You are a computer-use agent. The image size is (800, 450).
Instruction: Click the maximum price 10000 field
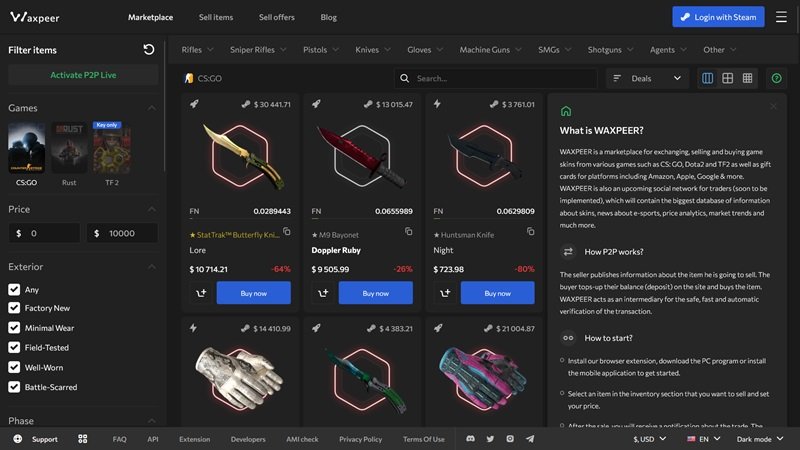[122, 233]
